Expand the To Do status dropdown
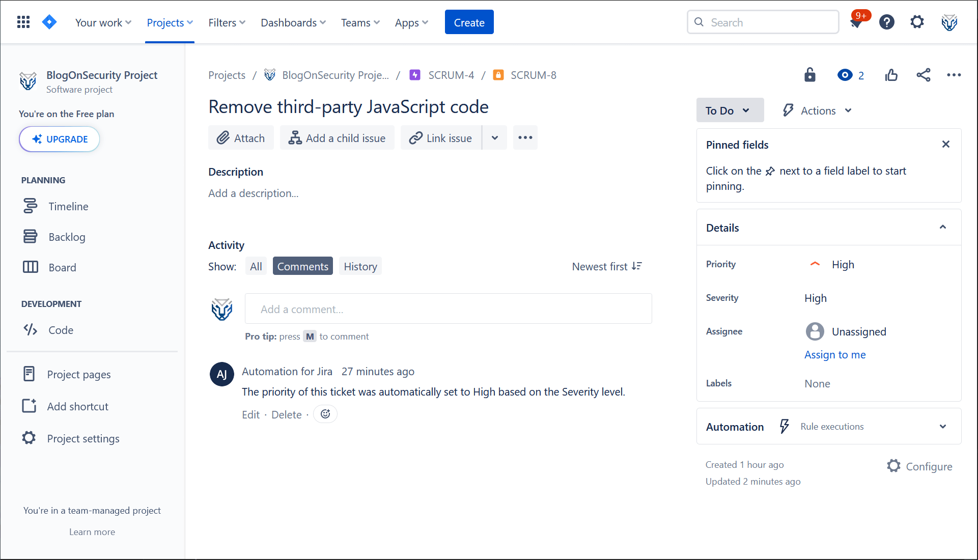This screenshot has height=560, width=978. point(729,110)
